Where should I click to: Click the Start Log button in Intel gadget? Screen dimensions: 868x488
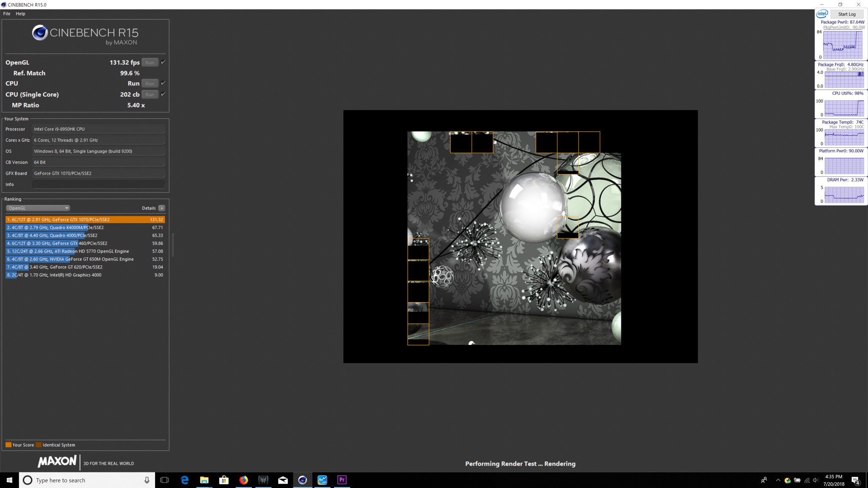pos(846,14)
